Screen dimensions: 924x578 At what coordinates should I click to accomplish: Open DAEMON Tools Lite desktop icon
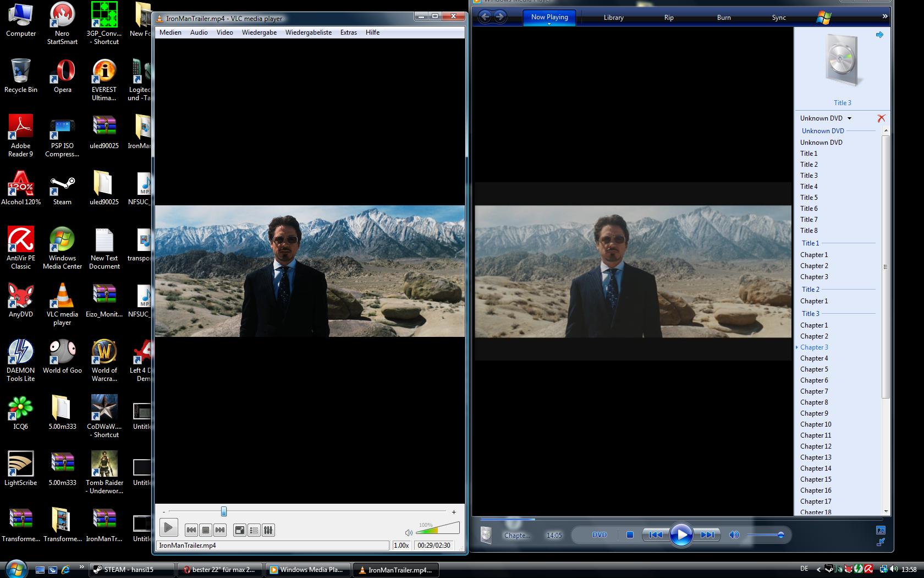click(x=20, y=361)
